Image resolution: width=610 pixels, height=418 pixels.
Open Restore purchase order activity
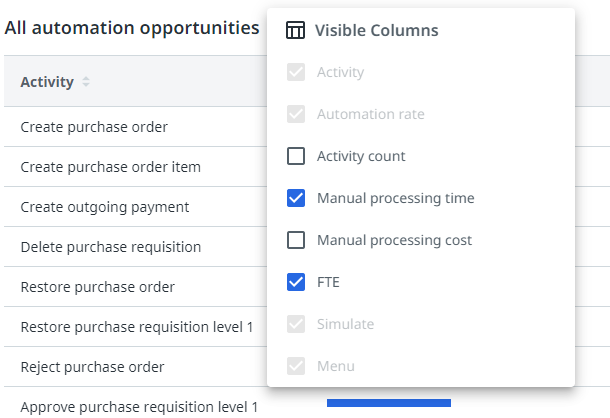[97, 287]
